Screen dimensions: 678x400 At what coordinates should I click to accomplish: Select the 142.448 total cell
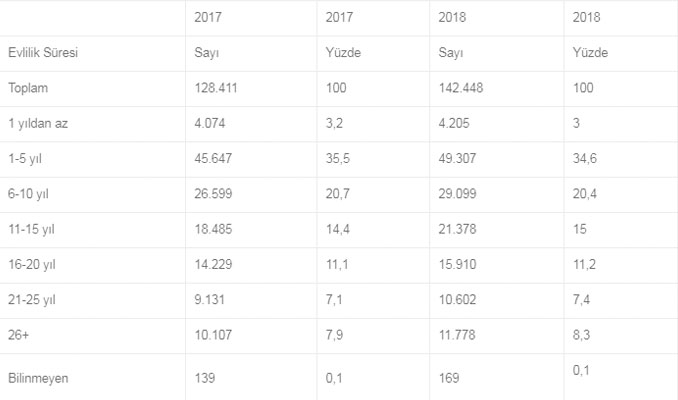(x=461, y=89)
